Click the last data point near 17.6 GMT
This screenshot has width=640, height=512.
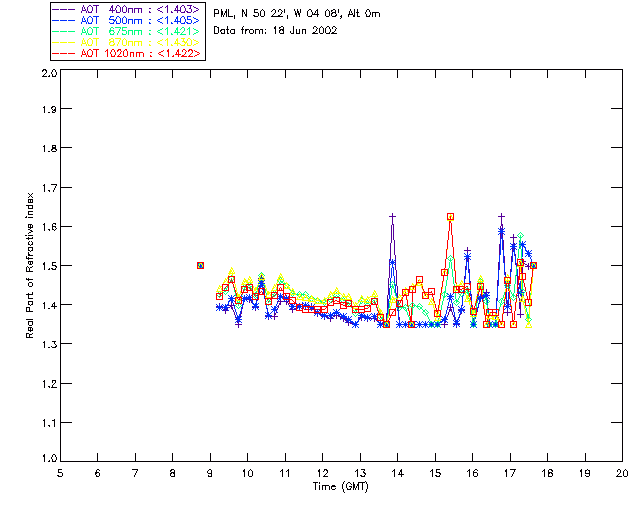pyautogui.click(x=533, y=265)
